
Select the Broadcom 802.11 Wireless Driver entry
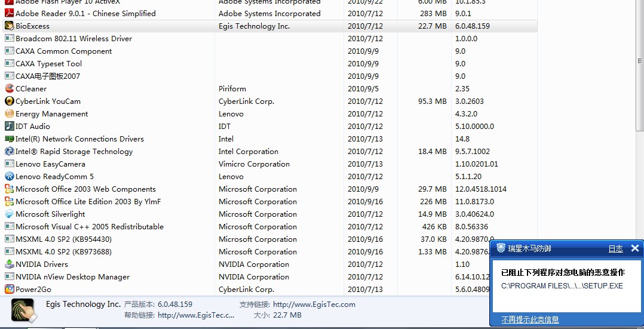coord(73,38)
